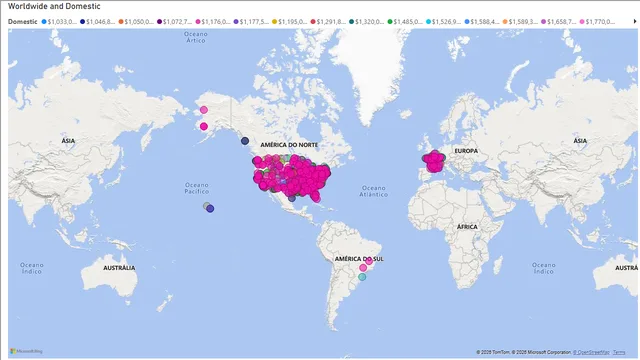Select the $1,291,8... legend entry
The width and height of the screenshot is (640, 360).
[328, 22]
